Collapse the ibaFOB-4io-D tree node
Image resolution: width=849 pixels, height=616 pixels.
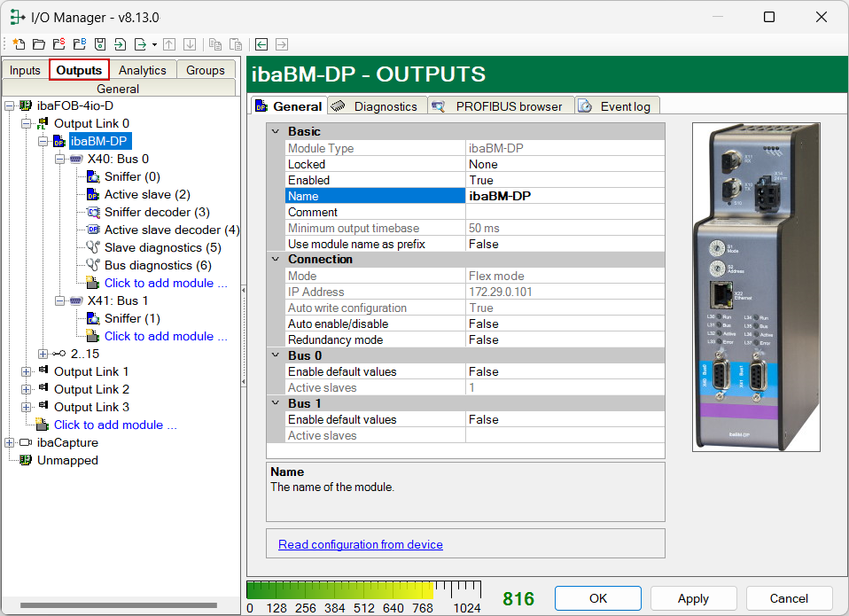(9, 106)
